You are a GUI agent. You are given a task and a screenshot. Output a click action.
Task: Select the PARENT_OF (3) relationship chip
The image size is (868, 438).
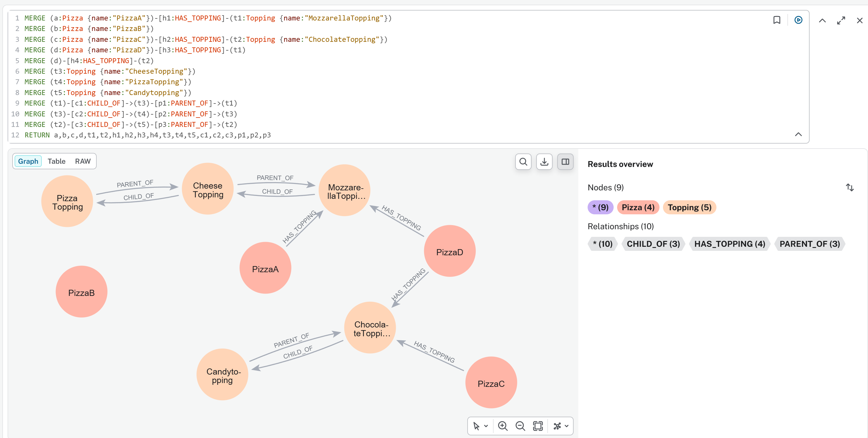(809, 244)
